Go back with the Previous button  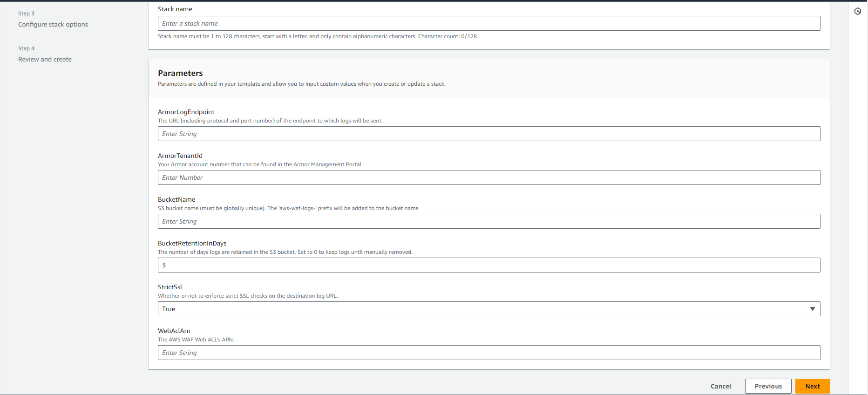(x=768, y=386)
